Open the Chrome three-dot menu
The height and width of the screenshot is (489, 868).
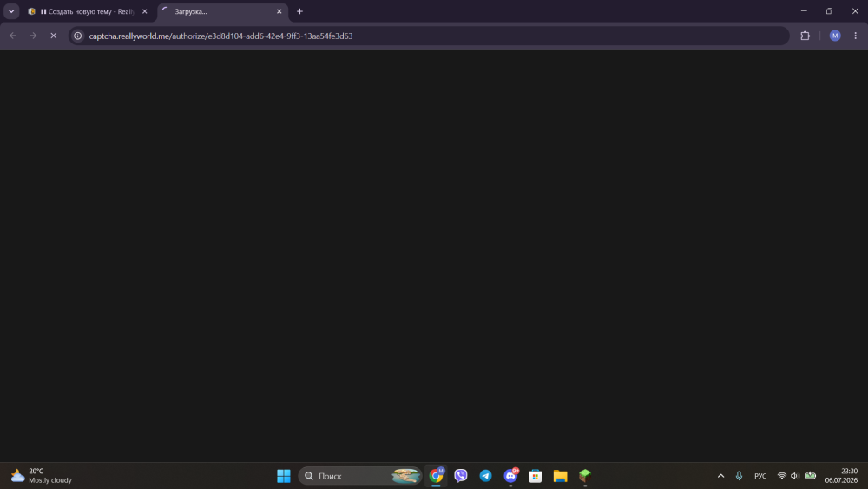pos(855,36)
